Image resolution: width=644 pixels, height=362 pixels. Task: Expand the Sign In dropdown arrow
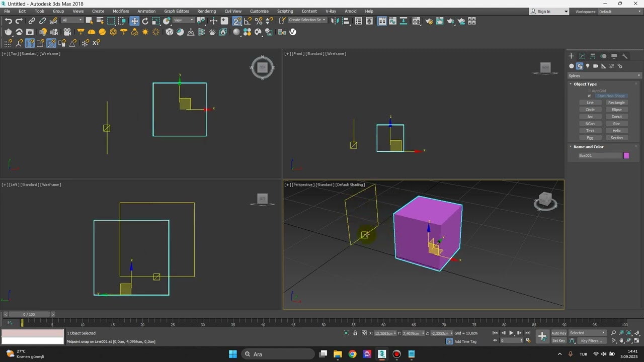pos(566,12)
